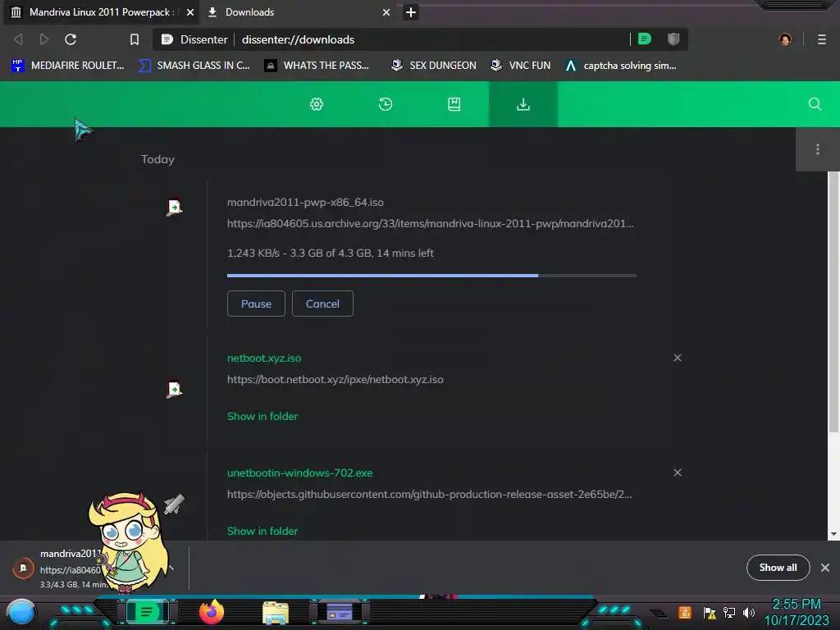Open the History clock icon
This screenshot has width=840, height=630.
tap(386, 104)
